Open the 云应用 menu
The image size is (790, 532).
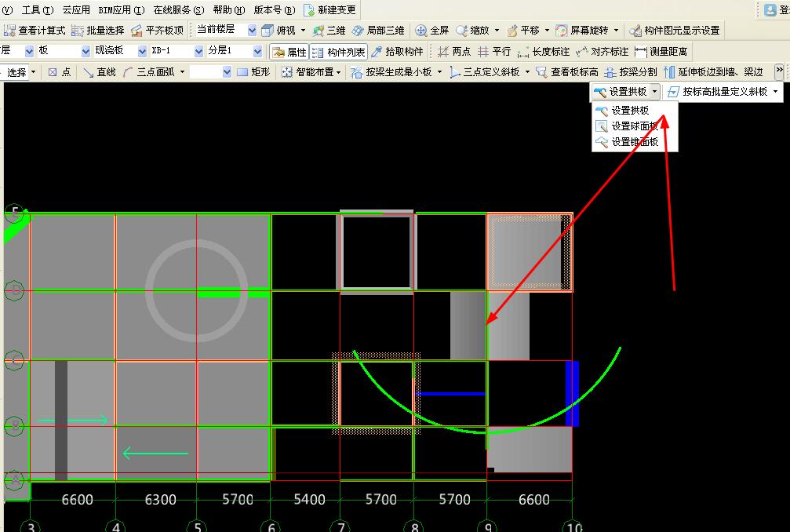tap(76, 9)
